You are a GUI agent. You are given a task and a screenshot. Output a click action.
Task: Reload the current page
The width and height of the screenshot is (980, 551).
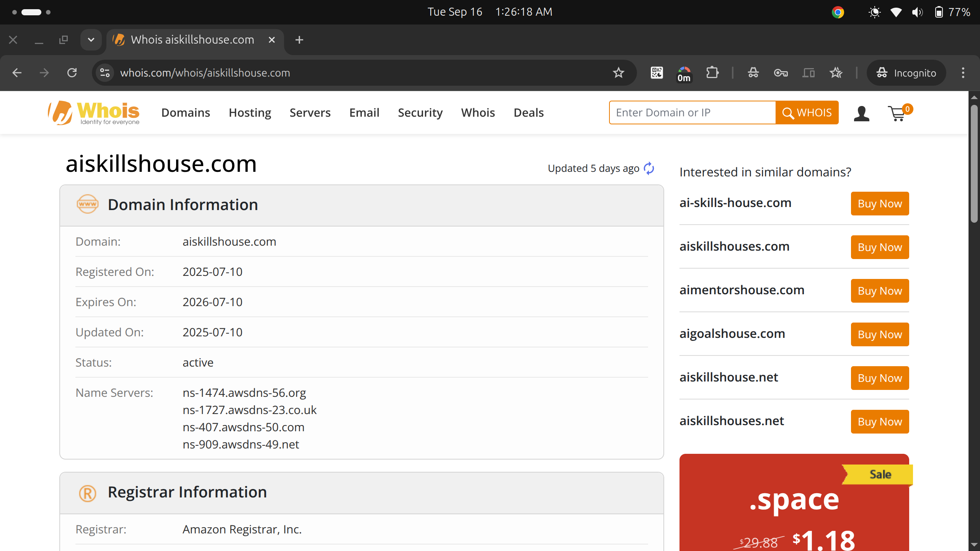72,73
